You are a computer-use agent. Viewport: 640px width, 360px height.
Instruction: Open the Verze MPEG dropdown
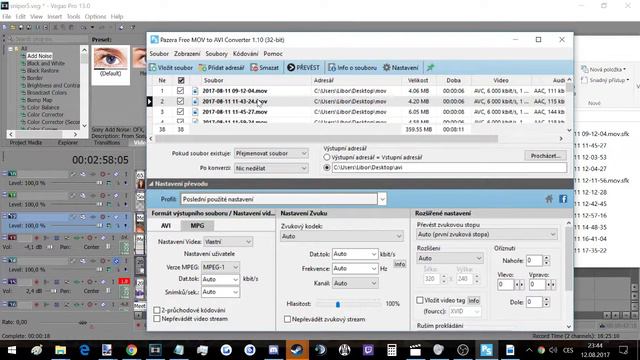click(220, 267)
